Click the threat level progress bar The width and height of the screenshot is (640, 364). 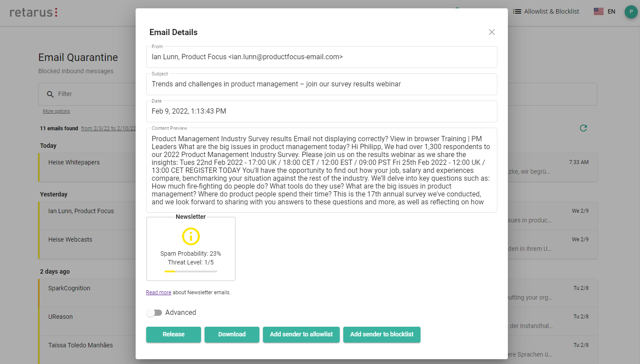(x=191, y=271)
